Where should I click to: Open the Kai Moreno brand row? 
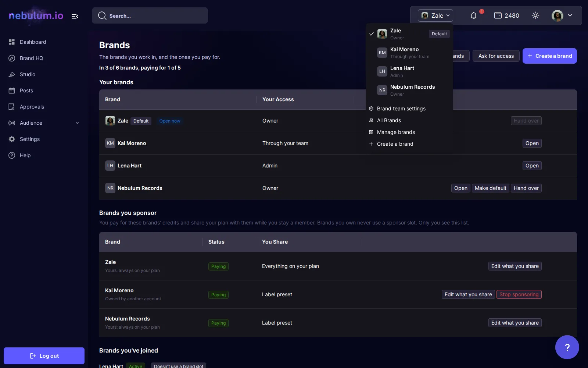(532, 143)
